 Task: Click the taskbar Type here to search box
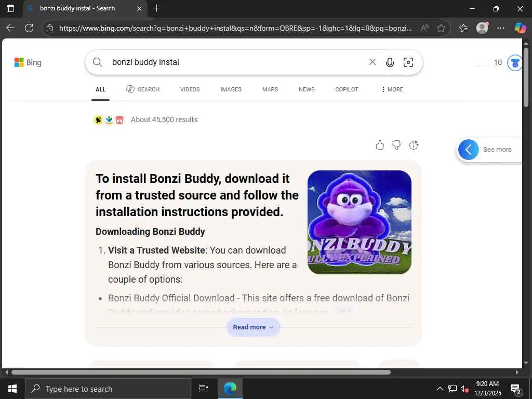click(x=108, y=389)
